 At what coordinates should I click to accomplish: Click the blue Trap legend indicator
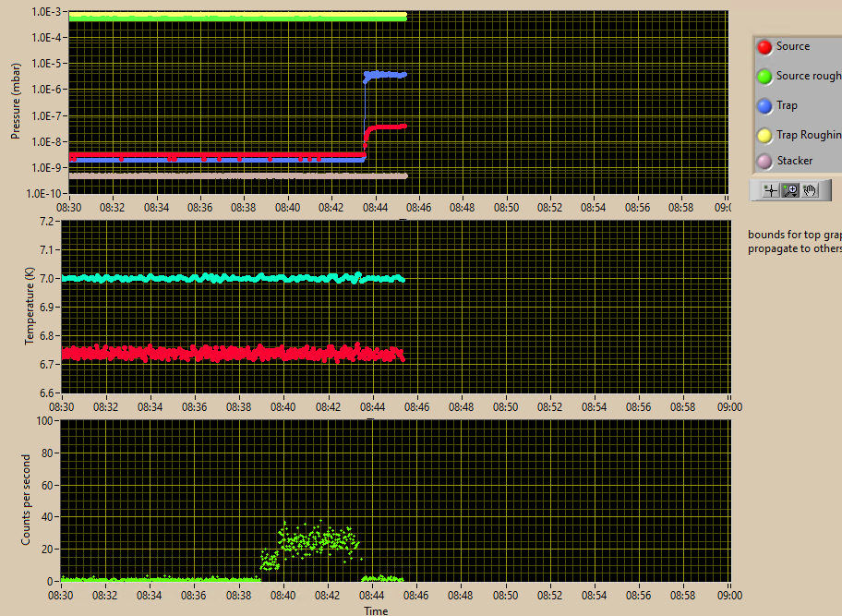click(x=764, y=106)
